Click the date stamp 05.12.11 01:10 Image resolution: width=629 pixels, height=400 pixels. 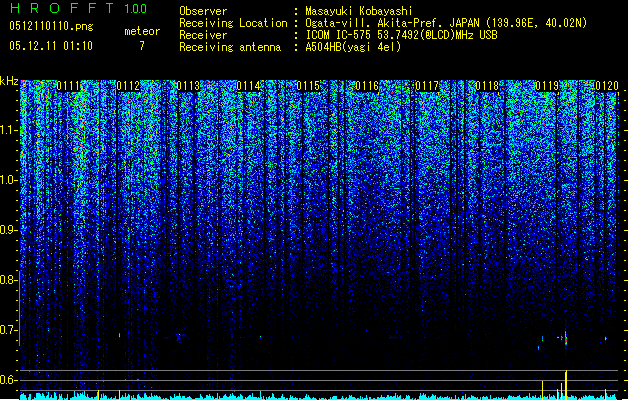(x=51, y=46)
